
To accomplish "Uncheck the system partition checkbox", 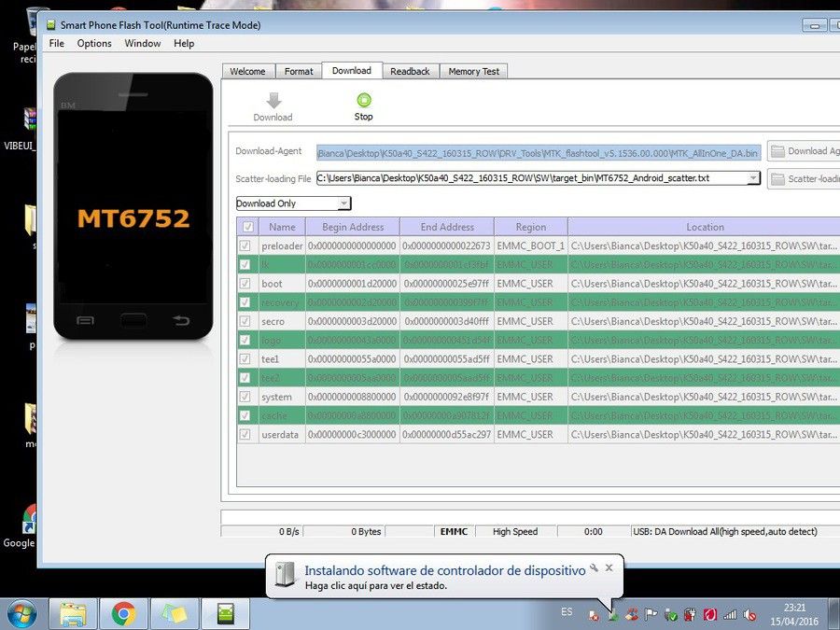I will [x=245, y=397].
